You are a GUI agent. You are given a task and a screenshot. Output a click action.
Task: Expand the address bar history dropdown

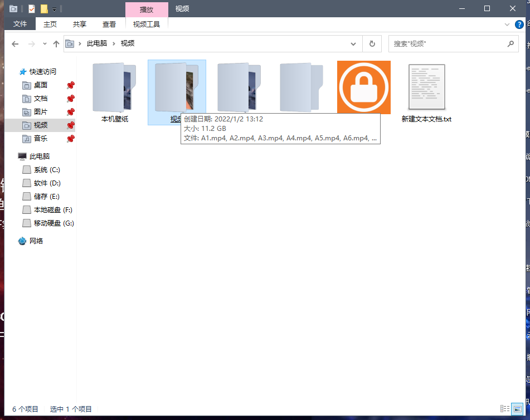353,44
